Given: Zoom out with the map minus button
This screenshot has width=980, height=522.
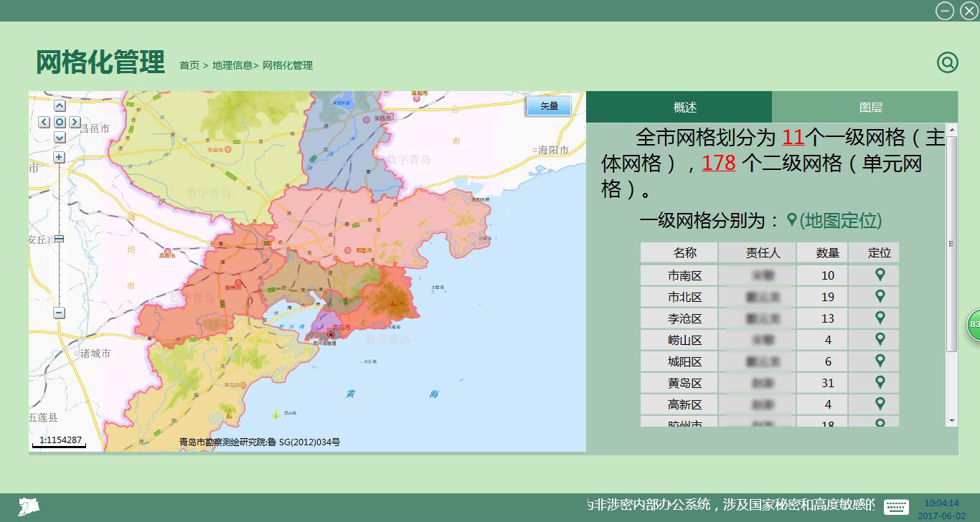Looking at the screenshot, I should 59,313.
